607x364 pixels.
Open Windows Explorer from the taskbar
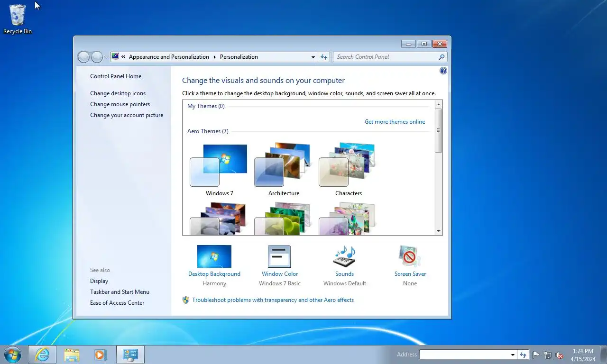[72, 355]
